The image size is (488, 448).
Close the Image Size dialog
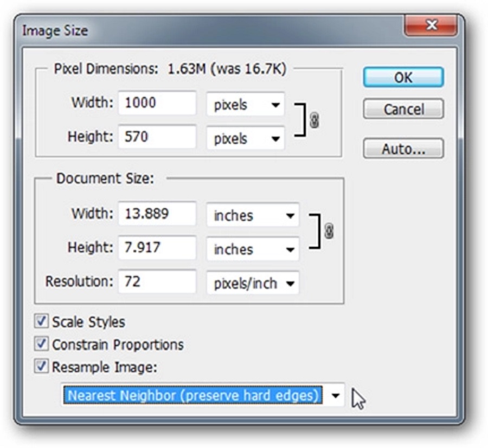coord(431,25)
